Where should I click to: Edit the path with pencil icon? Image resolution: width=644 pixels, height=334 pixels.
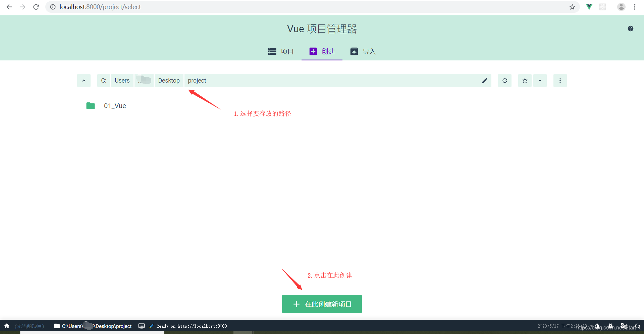(485, 81)
